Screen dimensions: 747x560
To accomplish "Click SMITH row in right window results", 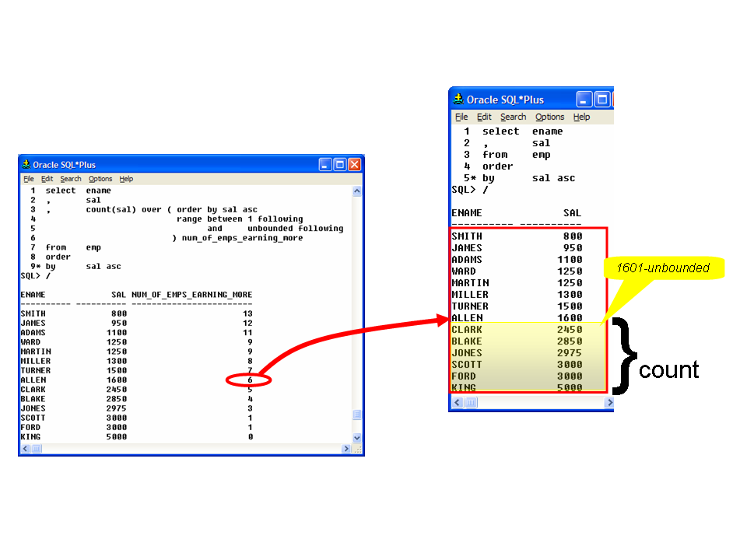I will (517, 236).
